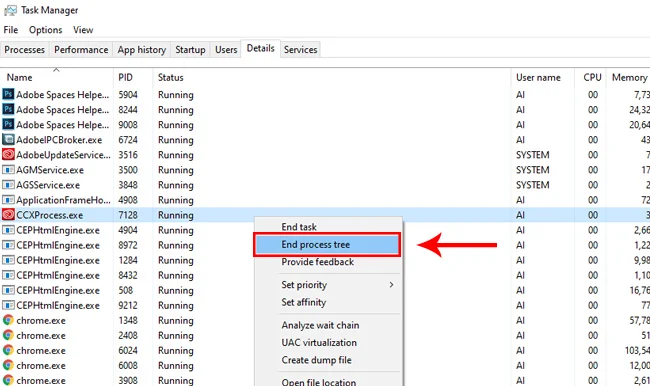The image size is (650, 386).
Task: Click PID value 3516
Action: tap(128, 155)
